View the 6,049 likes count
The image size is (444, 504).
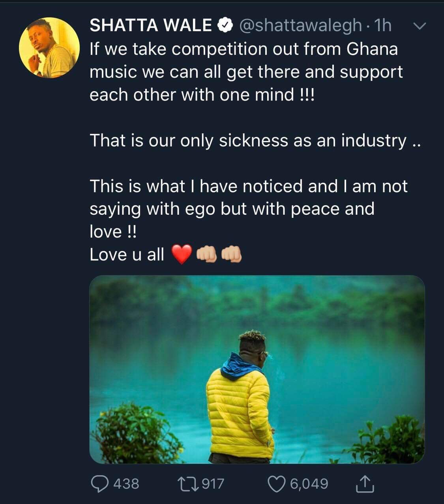tap(309, 483)
